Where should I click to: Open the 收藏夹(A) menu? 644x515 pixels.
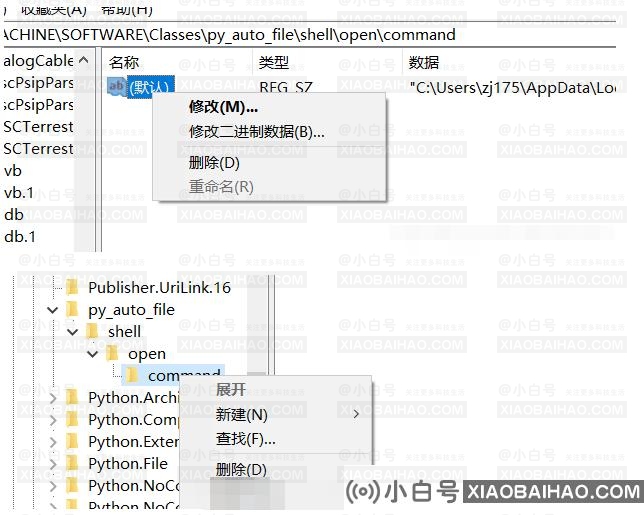(54, 9)
